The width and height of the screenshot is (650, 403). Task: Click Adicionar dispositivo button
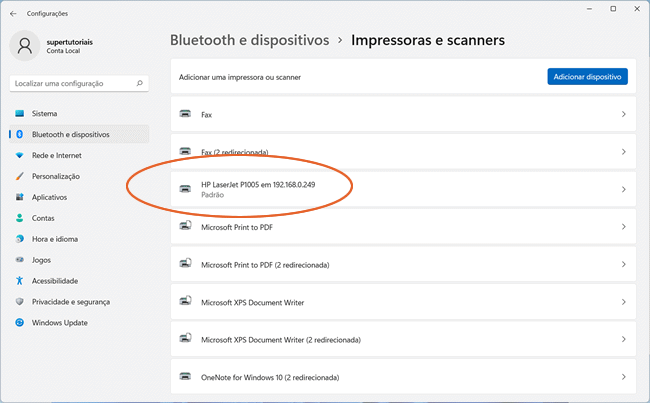[587, 76]
